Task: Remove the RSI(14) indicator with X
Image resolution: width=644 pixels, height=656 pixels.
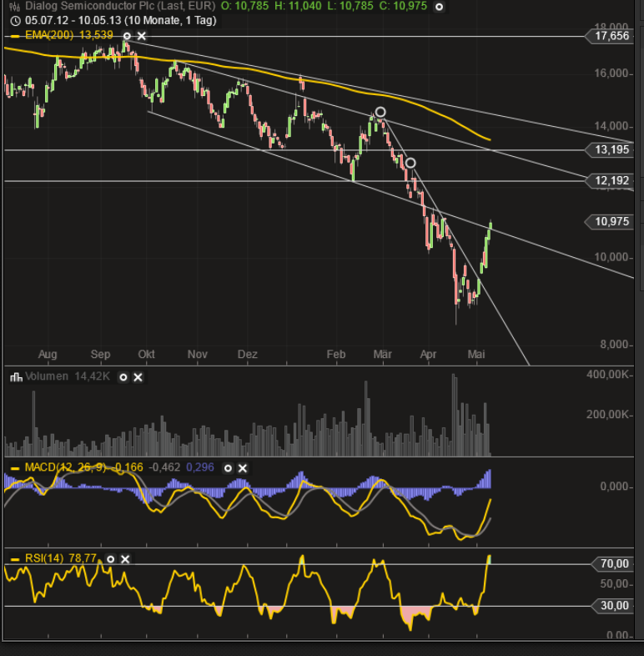Action: tap(125, 559)
